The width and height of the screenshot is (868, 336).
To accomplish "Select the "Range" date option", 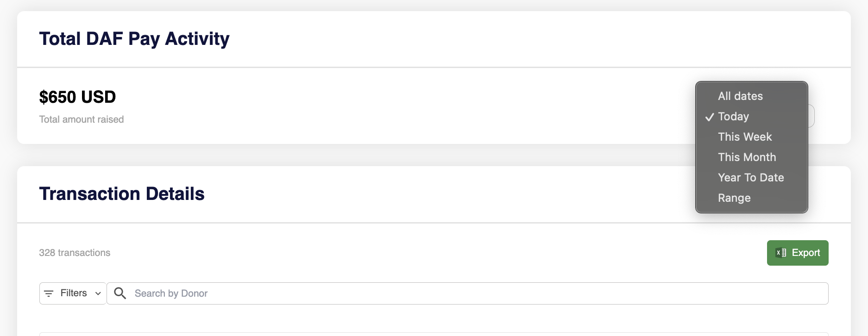I will click(x=734, y=198).
